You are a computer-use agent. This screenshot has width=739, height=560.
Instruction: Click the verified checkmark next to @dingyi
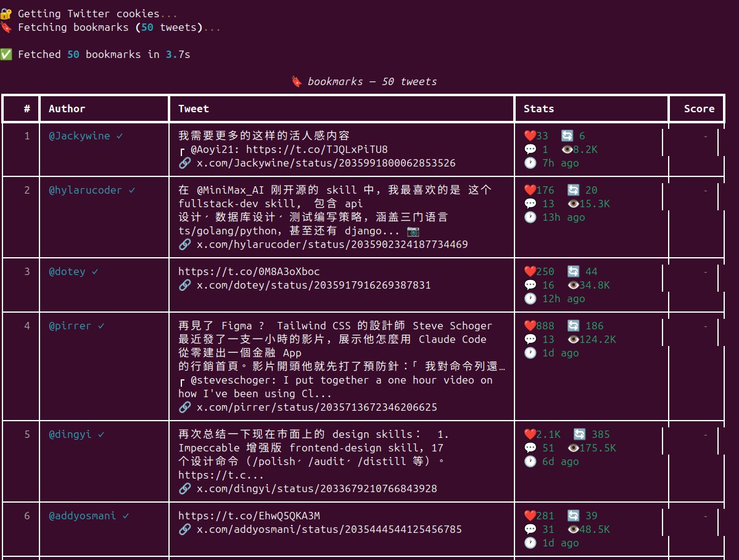[101, 434]
